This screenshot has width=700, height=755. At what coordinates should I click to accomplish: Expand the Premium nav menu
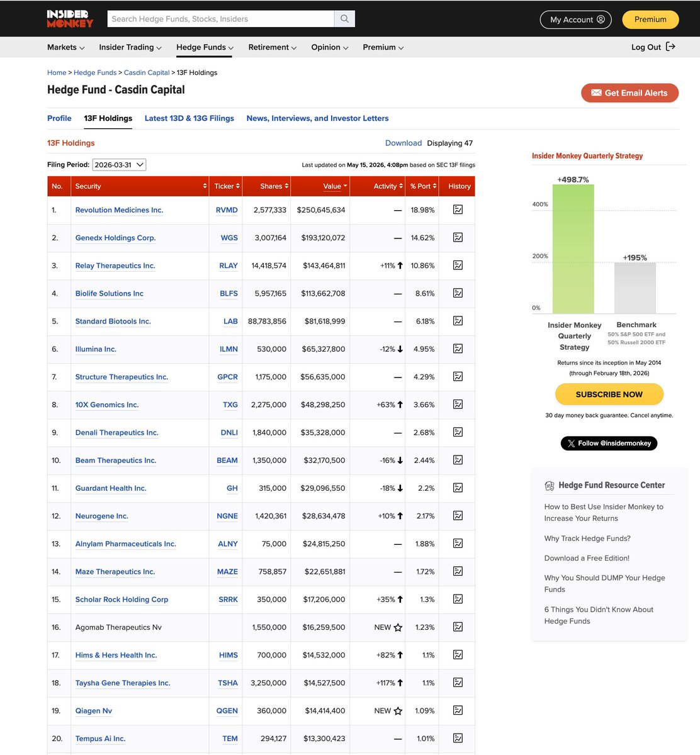pyautogui.click(x=383, y=47)
